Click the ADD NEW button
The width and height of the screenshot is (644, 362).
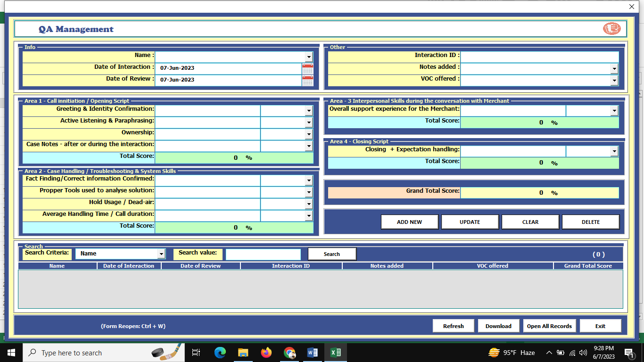pyautogui.click(x=409, y=222)
